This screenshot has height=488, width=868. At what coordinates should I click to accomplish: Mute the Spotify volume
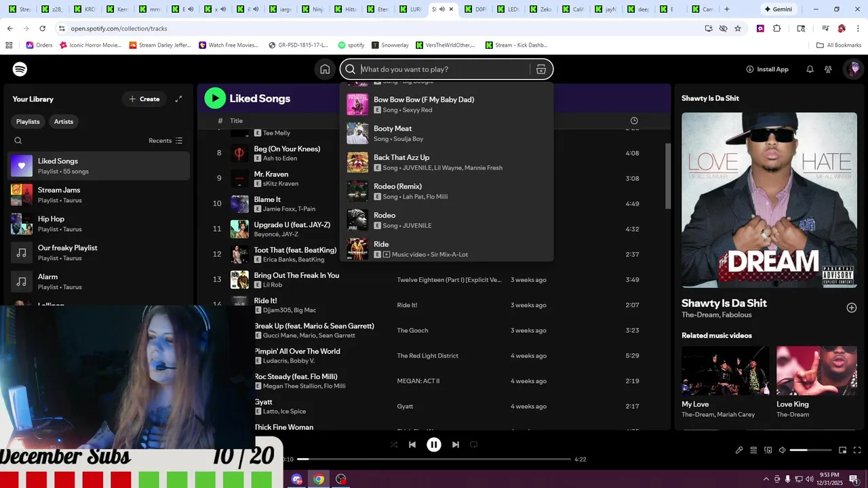point(782,450)
